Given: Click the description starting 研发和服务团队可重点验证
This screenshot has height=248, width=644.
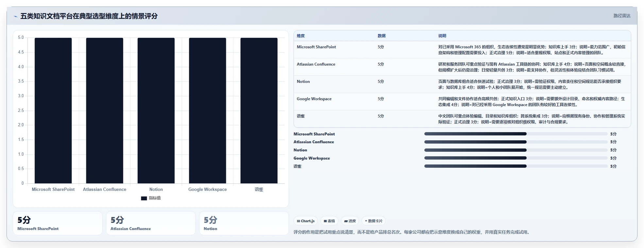Looking at the screenshot, I should coord(532,67).
